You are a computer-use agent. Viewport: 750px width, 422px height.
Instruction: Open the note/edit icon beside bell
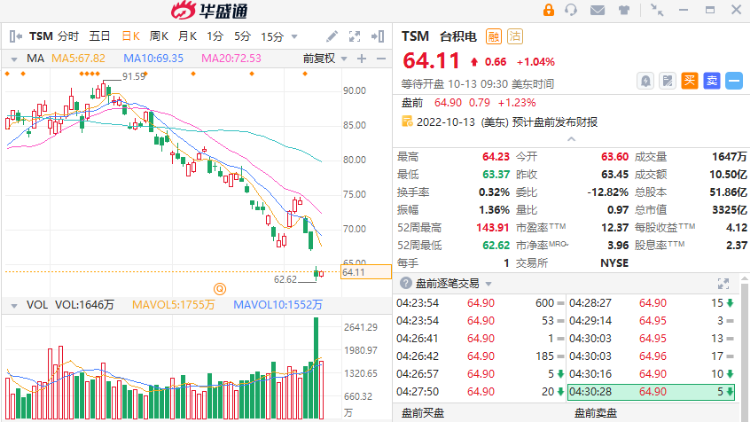667,81
